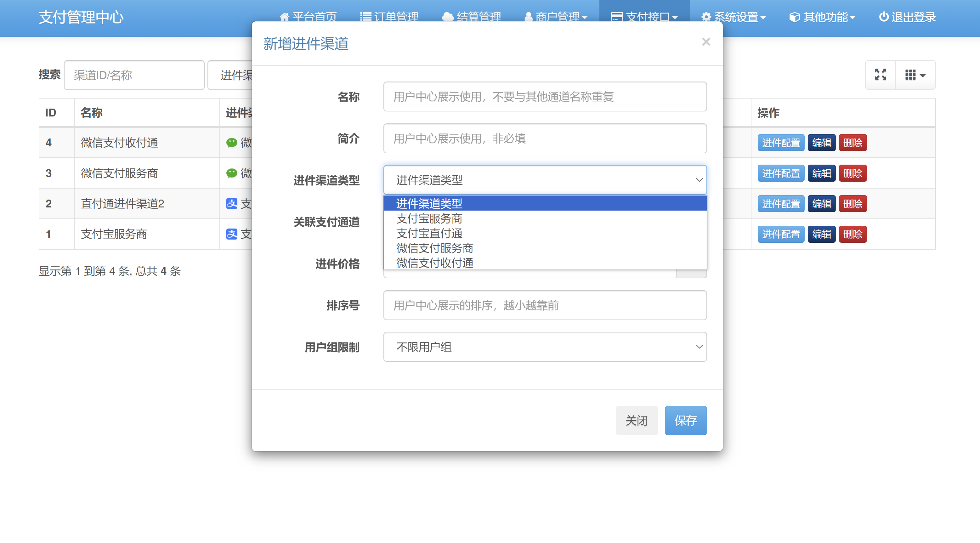Expand the 用户组限制 dropdown
This screenshot has height=543, width=980.
(545, 347)
